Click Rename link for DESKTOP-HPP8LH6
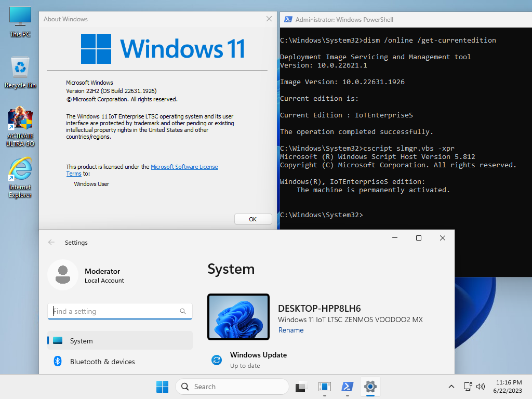Viewport: 532px width, 399px height. [291, 330]
